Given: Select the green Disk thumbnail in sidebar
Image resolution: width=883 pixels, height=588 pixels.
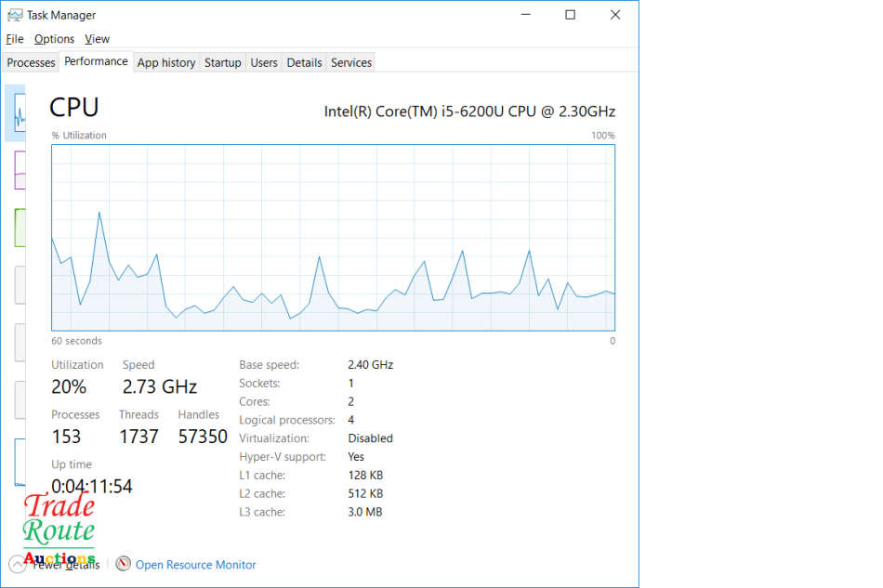Looking at the screenshot, I should pyautogui.click(x=20, y=228).
